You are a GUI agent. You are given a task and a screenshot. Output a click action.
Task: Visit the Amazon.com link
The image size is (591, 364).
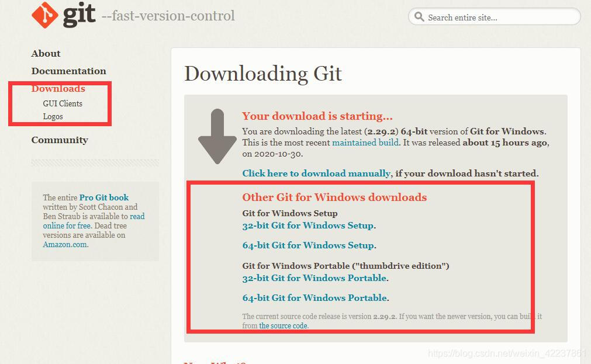pyautogui.click(x=65, y=245)
